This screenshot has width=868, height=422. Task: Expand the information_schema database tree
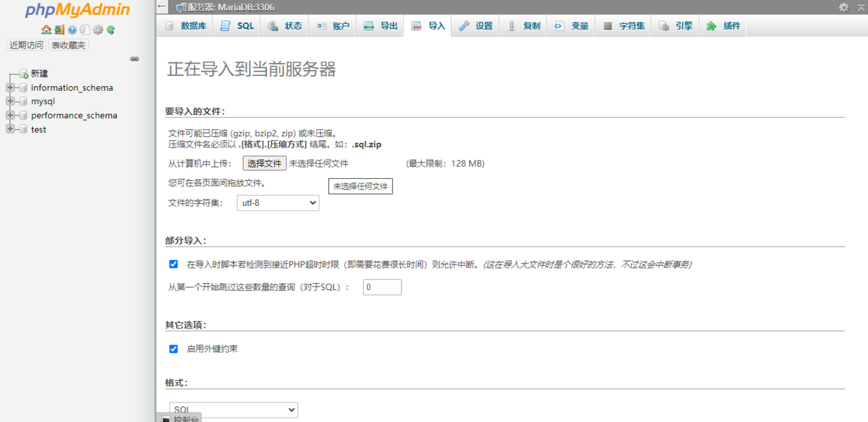[x=9, y=88]
